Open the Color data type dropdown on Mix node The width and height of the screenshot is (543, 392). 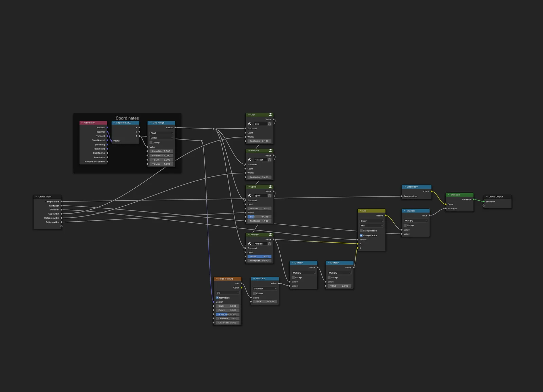[371, 221]
